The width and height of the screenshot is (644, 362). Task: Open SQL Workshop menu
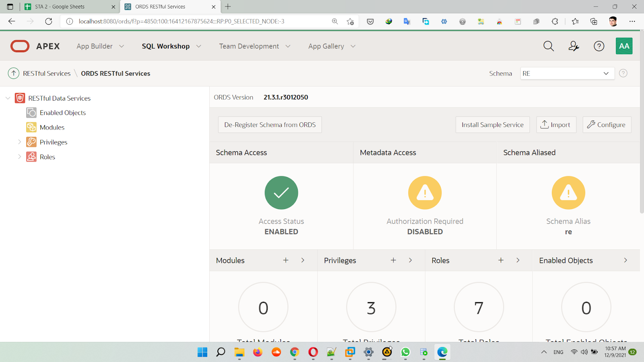pos(171,46)
